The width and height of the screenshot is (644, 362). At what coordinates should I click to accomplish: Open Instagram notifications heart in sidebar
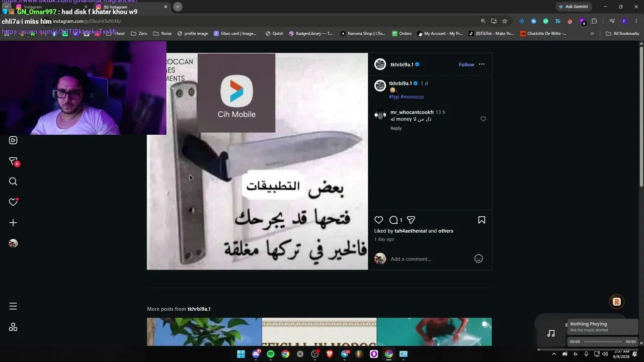click(14, 202)
